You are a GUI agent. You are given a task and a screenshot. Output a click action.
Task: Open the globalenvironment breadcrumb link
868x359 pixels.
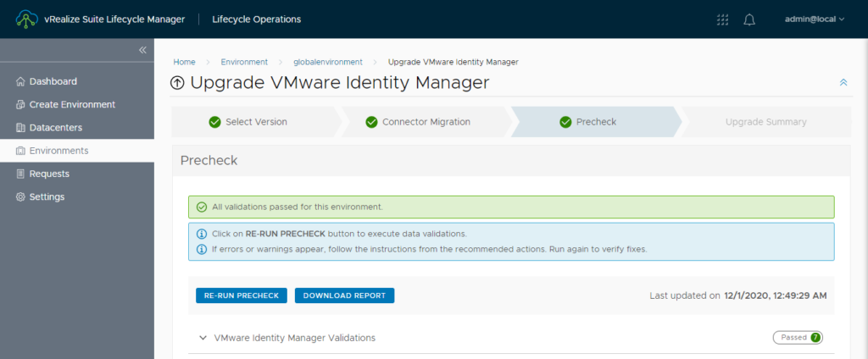[x=328, y=62]
